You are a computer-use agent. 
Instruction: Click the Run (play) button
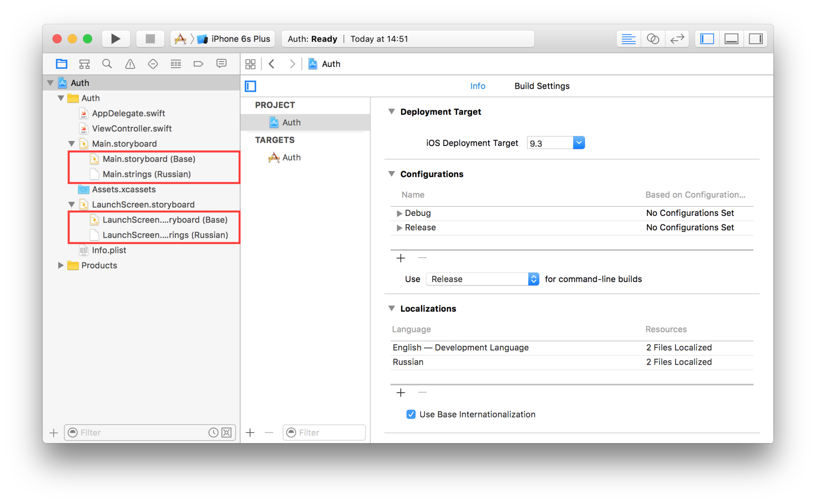(x=116, y=39)
